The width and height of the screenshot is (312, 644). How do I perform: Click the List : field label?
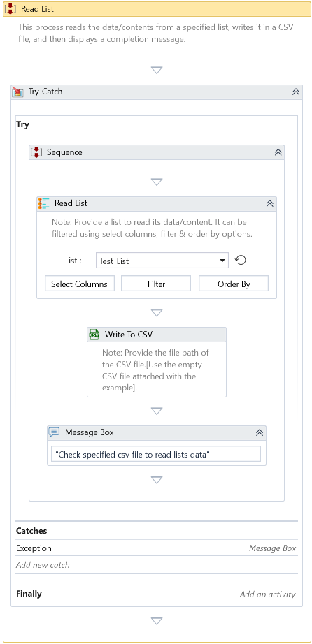(73, 261)
